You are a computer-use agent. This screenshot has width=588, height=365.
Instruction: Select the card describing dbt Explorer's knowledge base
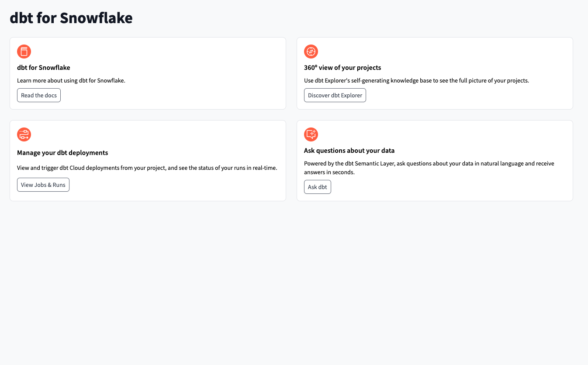click(435, 73)
